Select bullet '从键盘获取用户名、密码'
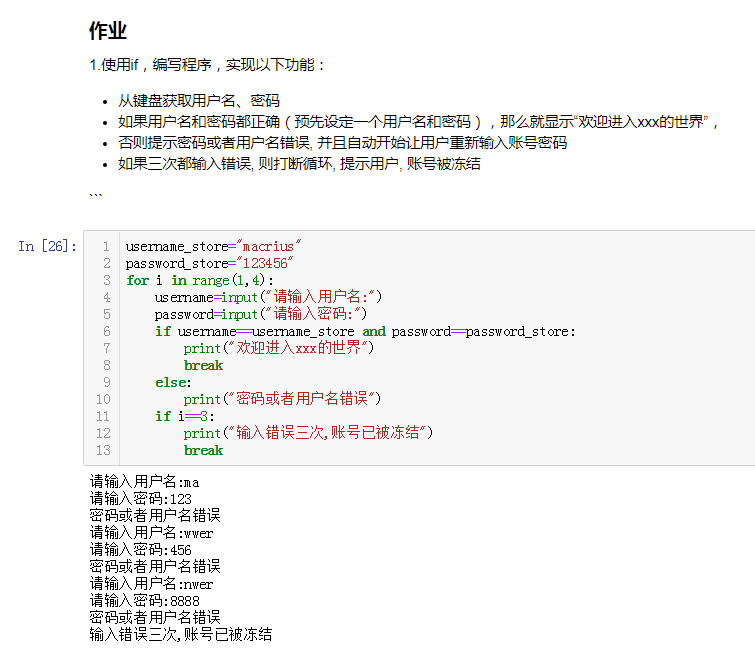Image resolution: width=755 pixels, height=654 pixels. pyautogui.click(x=199, y=101)
